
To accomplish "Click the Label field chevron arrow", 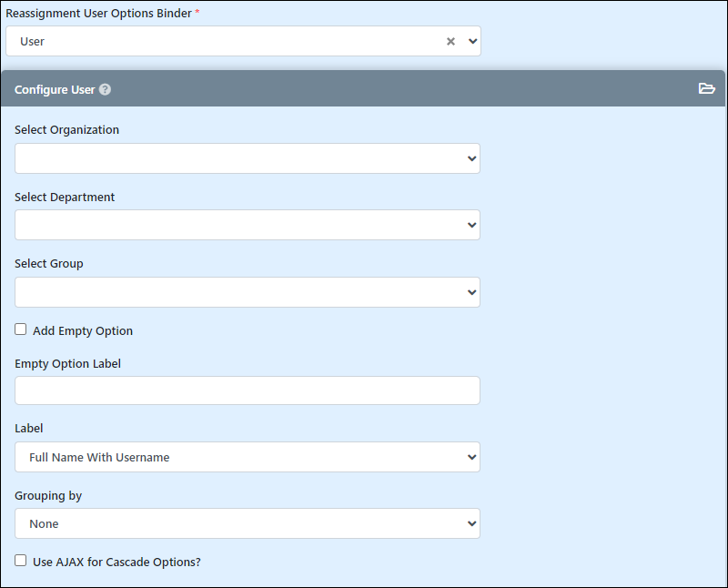I will coord(471,457).
